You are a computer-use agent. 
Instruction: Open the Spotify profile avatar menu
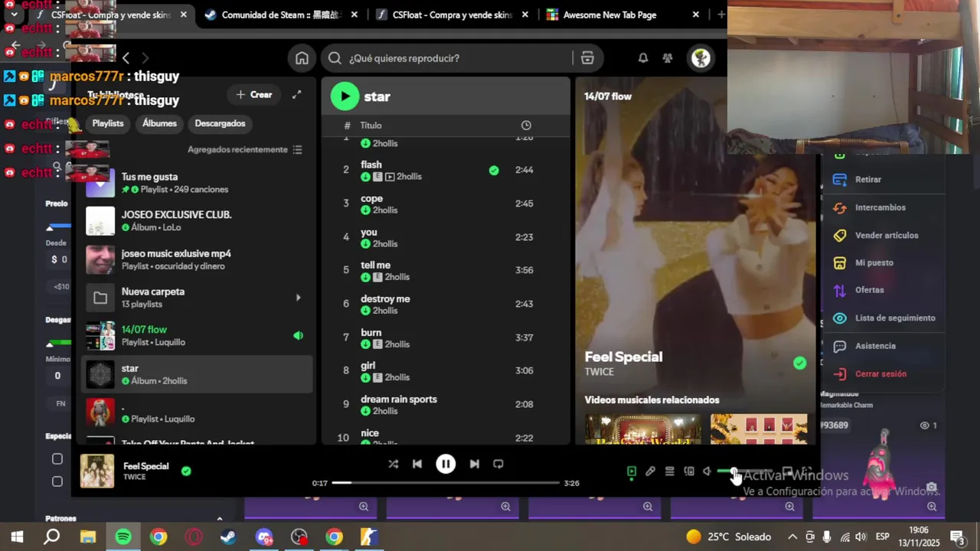701,58
